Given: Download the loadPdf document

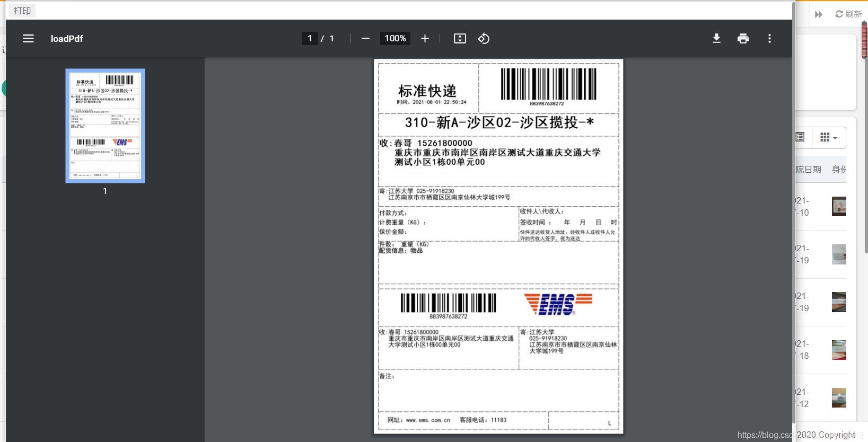Looking at the screenshot, I should 716,39.
